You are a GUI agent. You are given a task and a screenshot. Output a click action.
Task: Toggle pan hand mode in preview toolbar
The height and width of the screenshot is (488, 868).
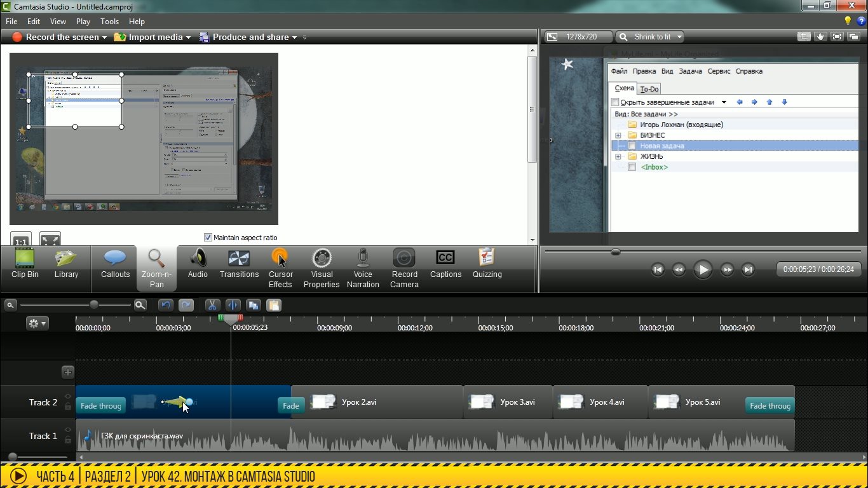coord(822,37)
